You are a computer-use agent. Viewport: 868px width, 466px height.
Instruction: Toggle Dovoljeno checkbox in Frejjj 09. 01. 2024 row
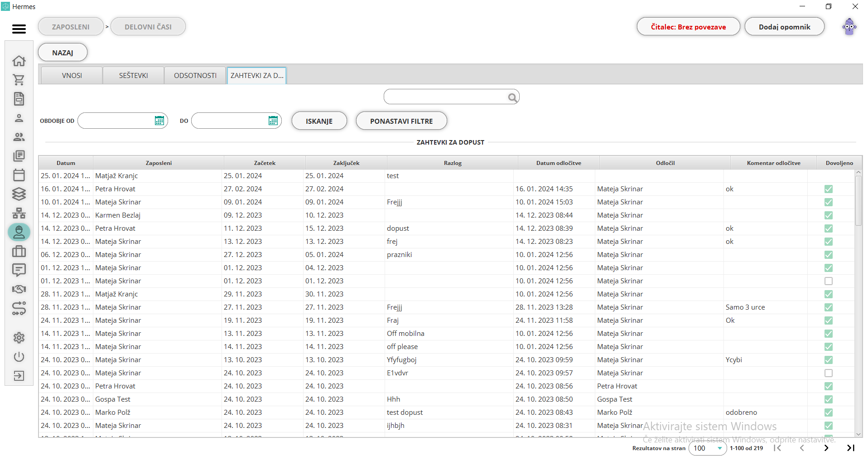pos(829,202)
